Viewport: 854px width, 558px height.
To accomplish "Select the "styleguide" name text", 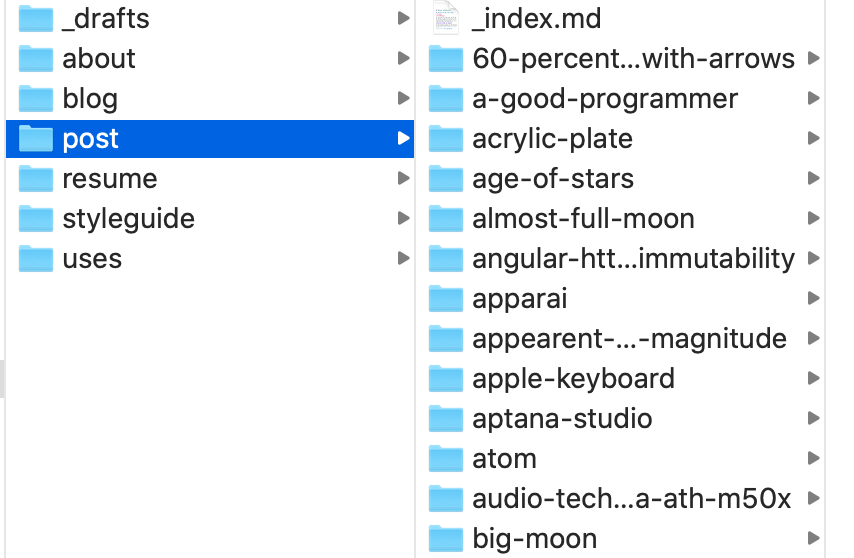I will pos(129,219).
